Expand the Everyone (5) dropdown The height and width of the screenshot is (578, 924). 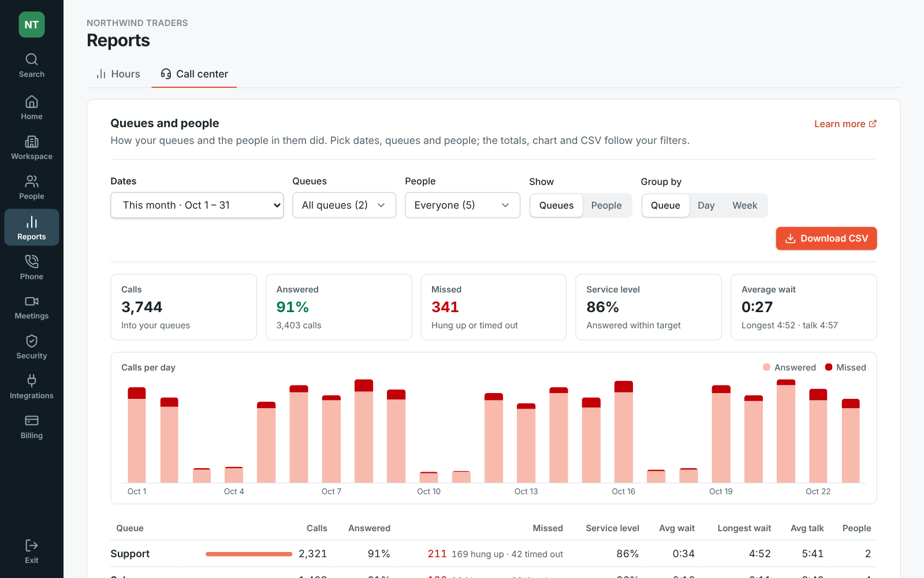463,205
